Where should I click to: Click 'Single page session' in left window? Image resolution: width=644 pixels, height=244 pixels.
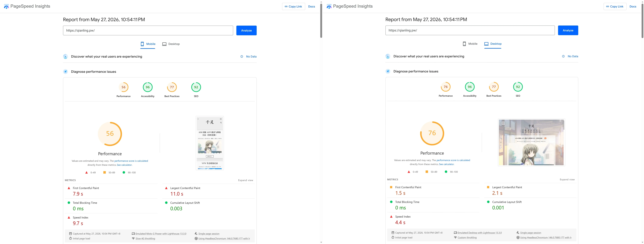(x=209, y=234)
